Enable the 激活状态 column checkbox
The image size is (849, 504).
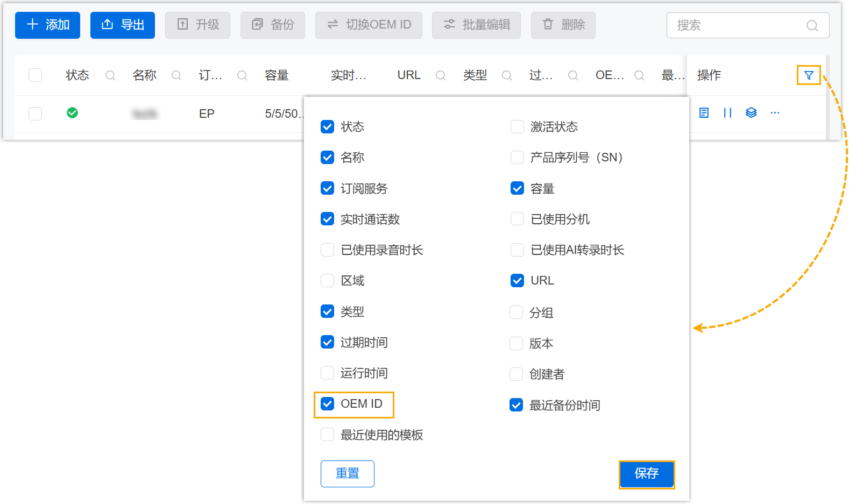tap(517, 127)
